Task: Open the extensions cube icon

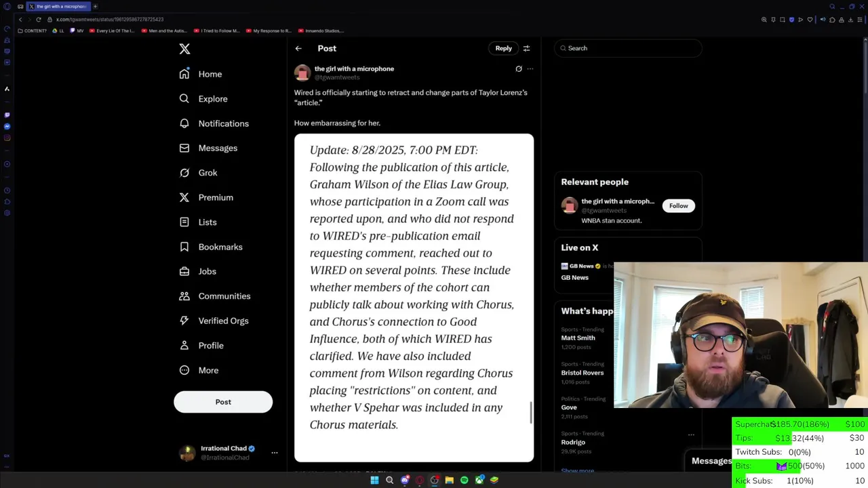Action: 832,20
